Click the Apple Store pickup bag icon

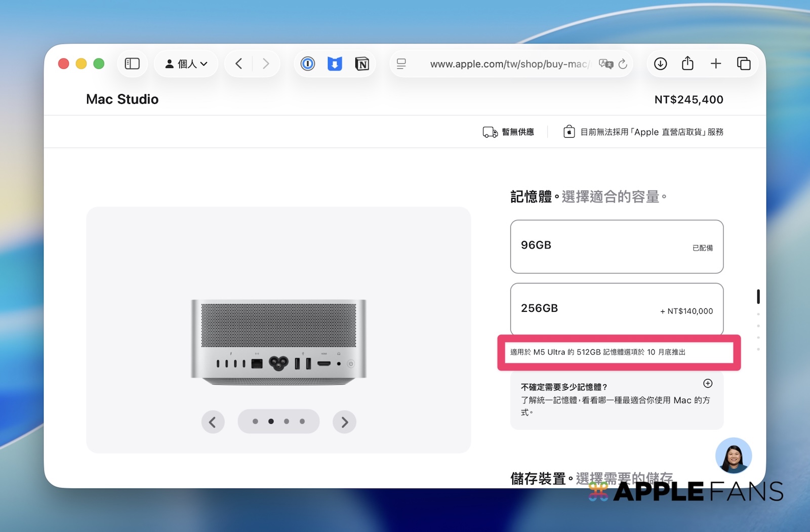pos(569,132)
